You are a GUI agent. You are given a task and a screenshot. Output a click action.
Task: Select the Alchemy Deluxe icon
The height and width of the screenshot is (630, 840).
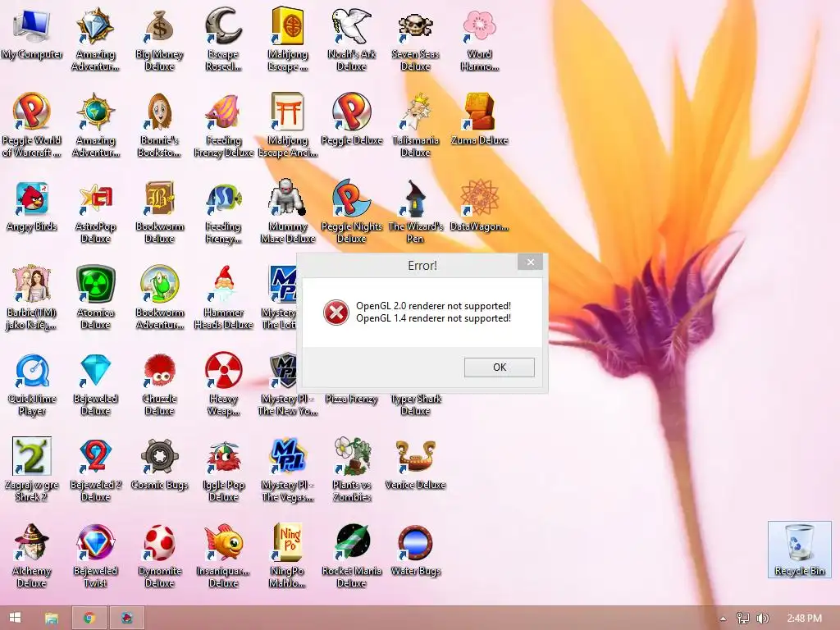tap(32, 542)
